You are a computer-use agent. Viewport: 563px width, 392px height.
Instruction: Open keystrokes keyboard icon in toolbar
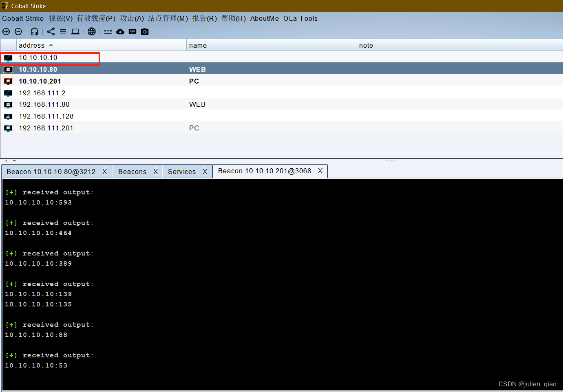click(132, 31)
